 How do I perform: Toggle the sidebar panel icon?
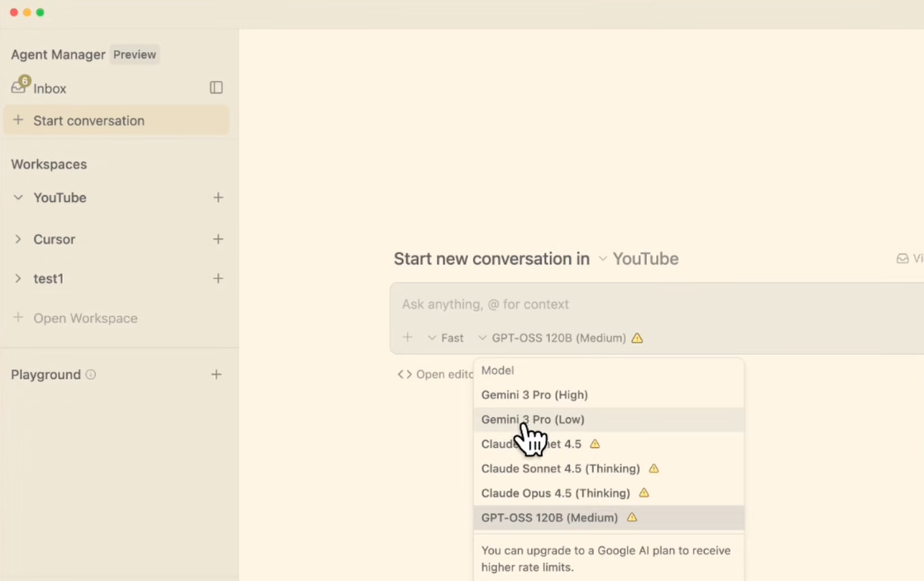[x=216, y=88]
